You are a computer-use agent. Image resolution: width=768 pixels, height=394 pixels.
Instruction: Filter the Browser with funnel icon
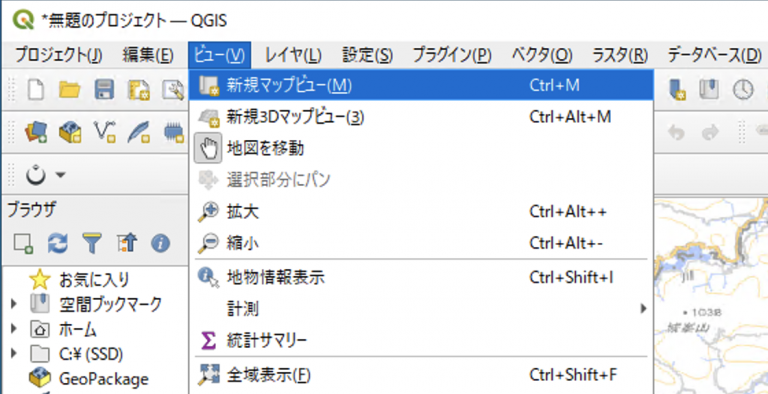coord(92,243)
